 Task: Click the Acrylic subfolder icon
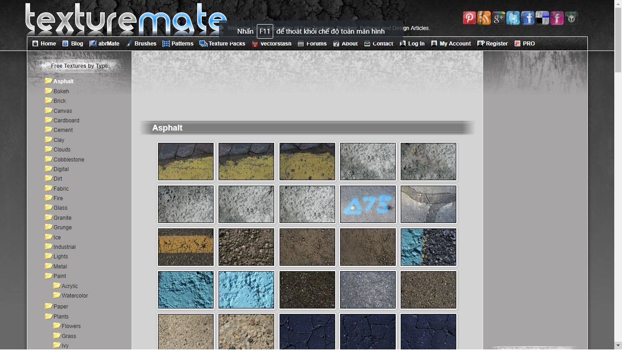coord(57,285)
